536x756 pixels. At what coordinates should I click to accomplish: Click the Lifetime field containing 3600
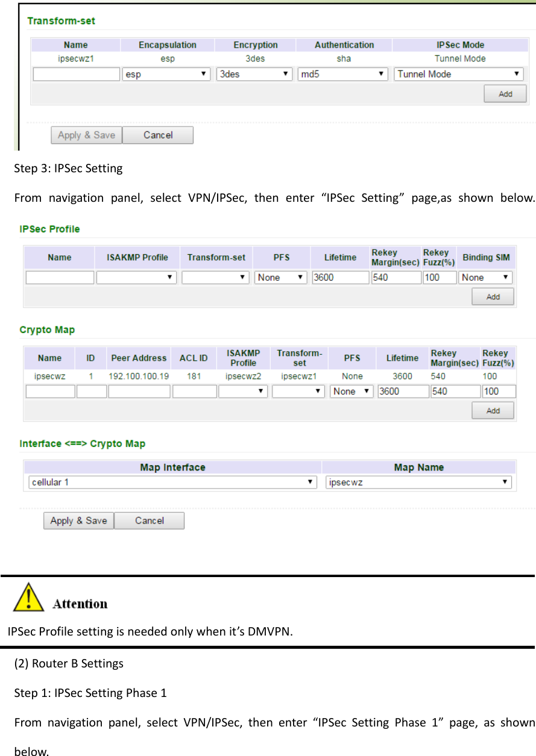[x=340, y=277]
